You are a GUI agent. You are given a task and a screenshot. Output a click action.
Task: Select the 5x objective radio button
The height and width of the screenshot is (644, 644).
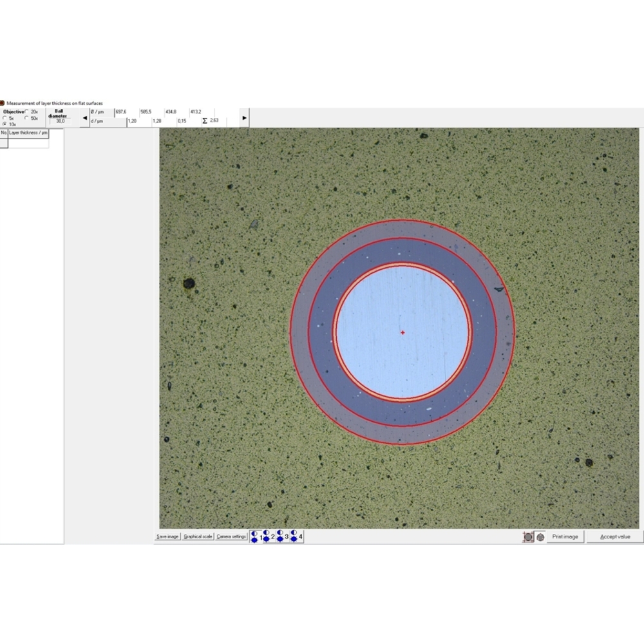pyautogui.click(x=5, y=118)
